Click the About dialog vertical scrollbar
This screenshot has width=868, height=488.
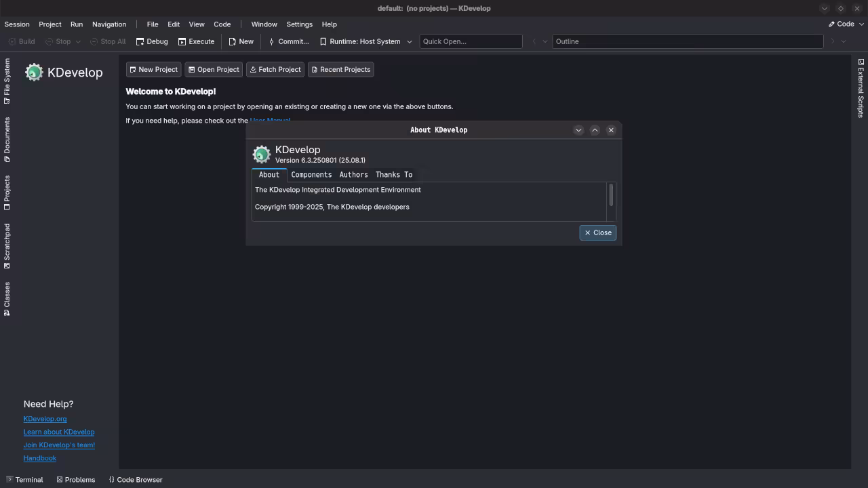(611, 195)
